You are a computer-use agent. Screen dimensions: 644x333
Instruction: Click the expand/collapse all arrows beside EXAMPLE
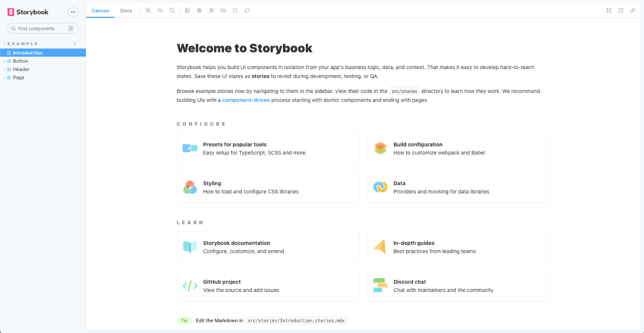click(x=75, y=44)
